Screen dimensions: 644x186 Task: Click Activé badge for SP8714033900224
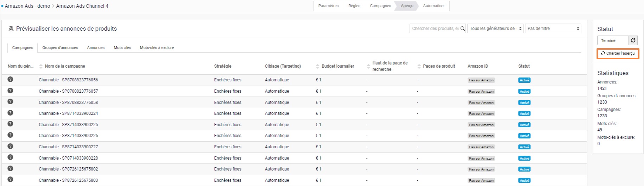[524, 114]
